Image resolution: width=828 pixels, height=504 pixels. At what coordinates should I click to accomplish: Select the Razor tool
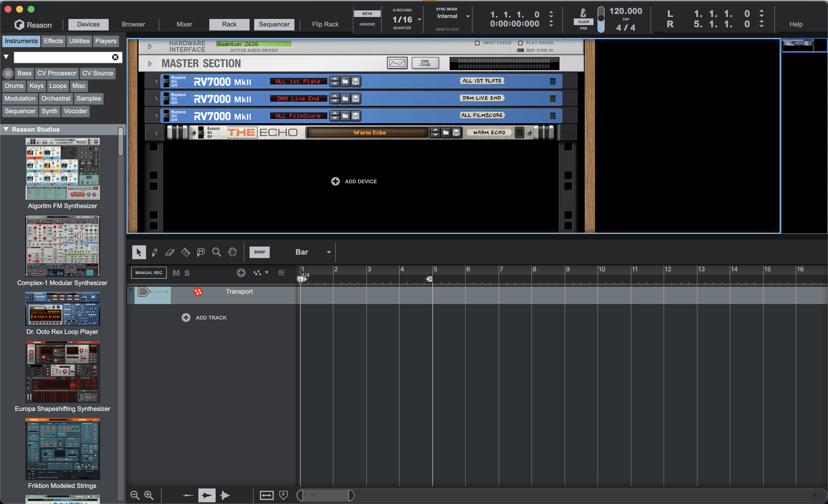point(185,252)
